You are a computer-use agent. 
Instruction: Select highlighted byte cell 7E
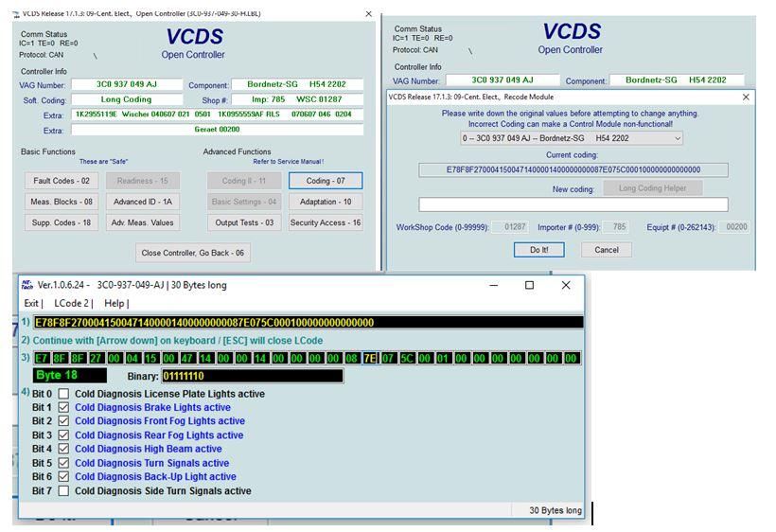pos(370,358)
